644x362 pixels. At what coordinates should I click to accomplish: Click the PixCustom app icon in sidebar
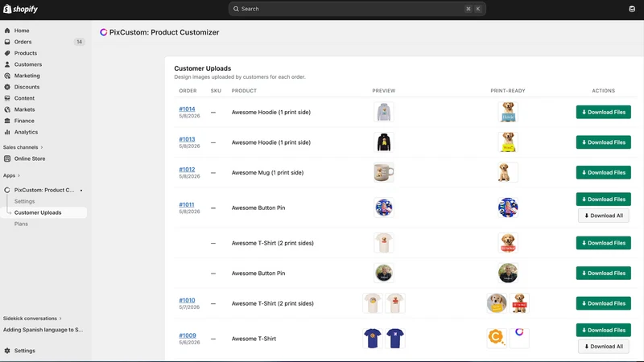pos(7,190)
